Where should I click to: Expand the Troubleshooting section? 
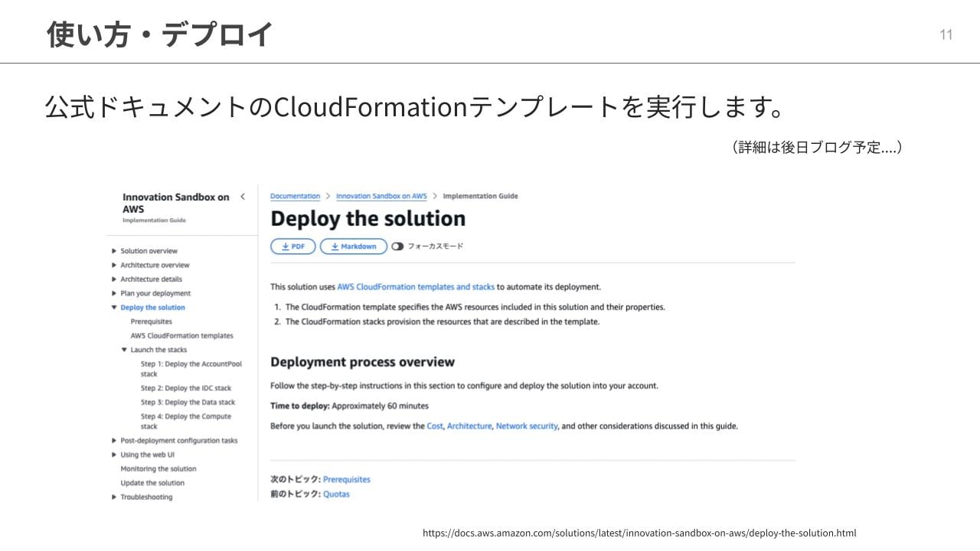[x=114, y=497]
